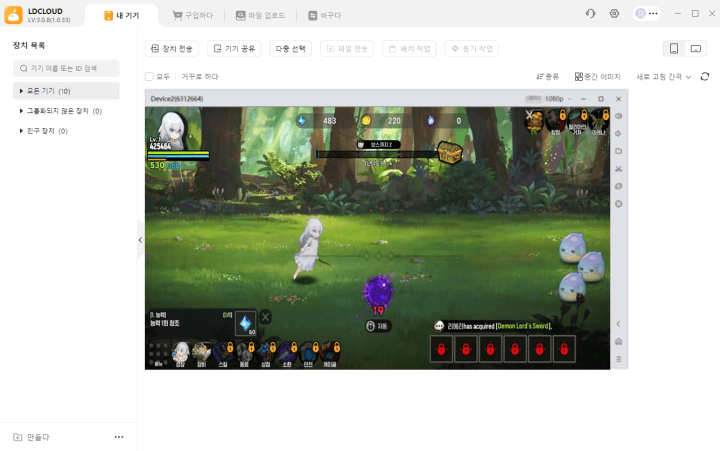Open 중간 이미지 thumbnail size option
This screenshot has height=451, width=720.
[x=597, y=77]
